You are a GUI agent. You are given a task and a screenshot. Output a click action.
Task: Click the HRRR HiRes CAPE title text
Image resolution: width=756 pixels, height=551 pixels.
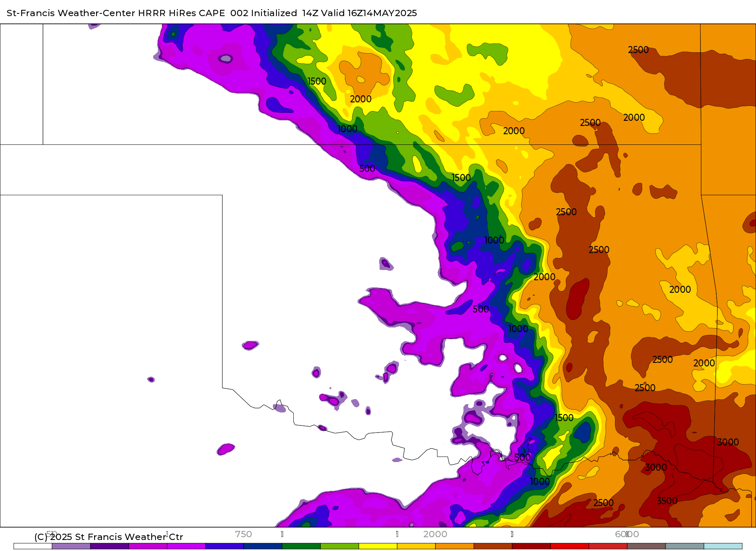(182, 13)
